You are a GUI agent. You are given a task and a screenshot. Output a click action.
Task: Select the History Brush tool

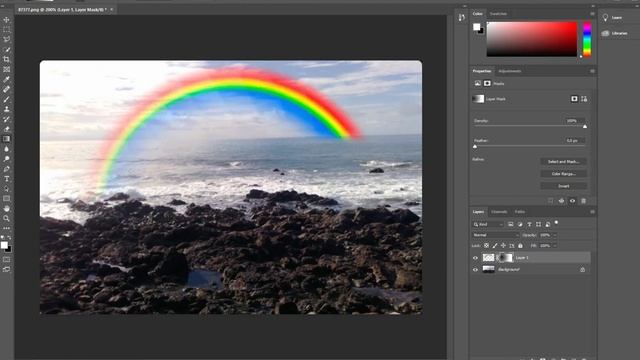click(7, 119)
